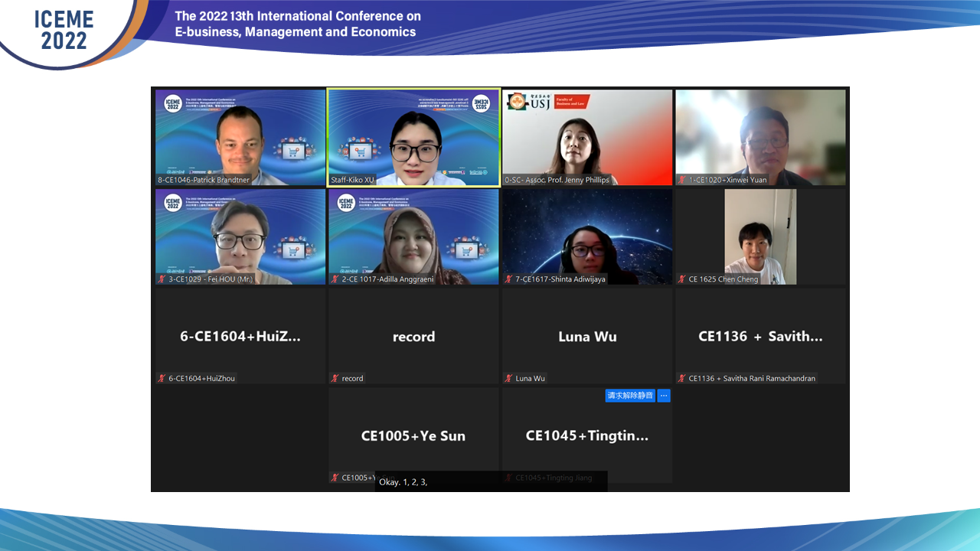Click the large '6-CE1604+HuiZ...' name in its tile
The image size is (980, 551).
(x=240, y=336)
